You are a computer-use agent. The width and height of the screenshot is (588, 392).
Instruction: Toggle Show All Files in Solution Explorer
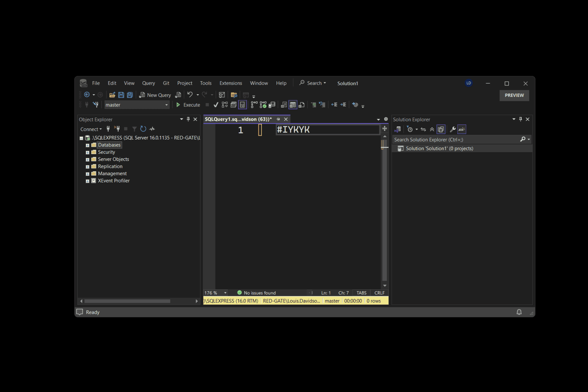441,129
